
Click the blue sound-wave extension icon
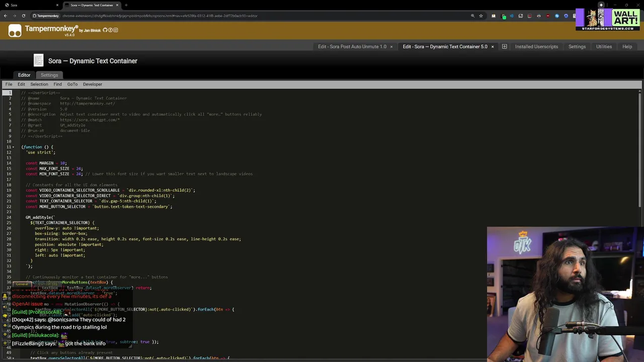[x=512, y=16]
